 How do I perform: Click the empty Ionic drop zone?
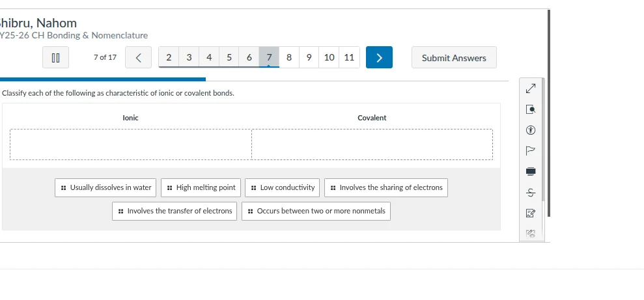coord(131,144)
